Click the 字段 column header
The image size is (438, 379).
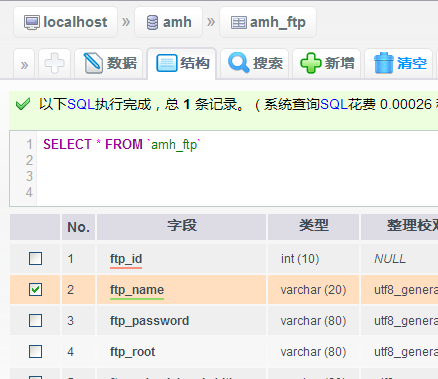pyautogui.click(x=182, y=227)
